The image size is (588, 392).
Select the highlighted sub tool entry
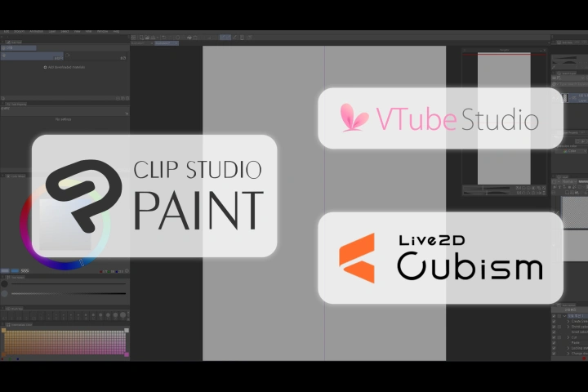[32, 56]
